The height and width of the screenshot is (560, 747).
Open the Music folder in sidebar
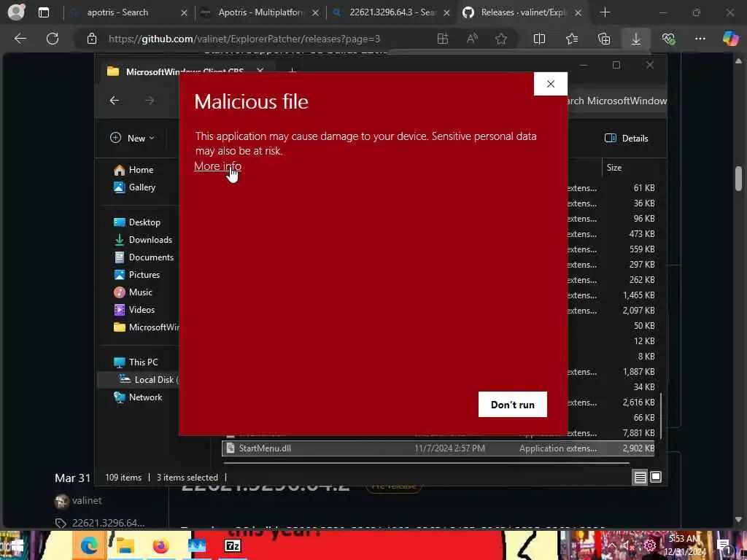pyautogui.click(x=133, y=292)
